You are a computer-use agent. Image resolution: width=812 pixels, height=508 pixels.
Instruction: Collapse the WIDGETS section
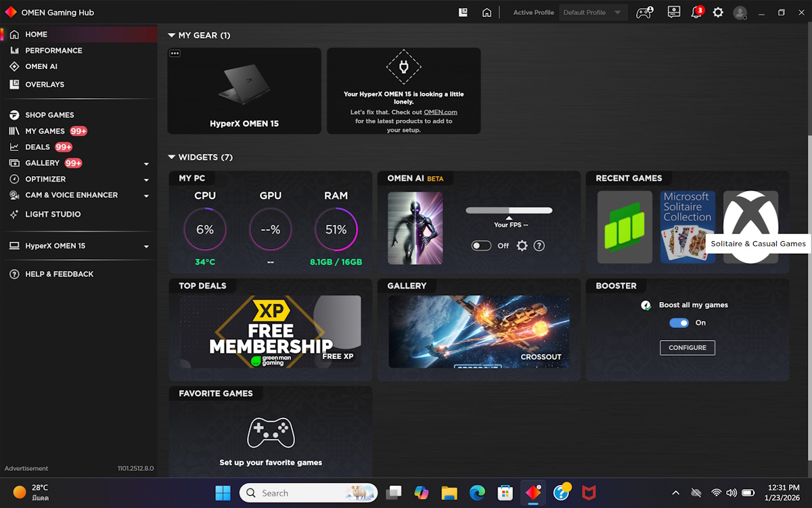point(172,157)
